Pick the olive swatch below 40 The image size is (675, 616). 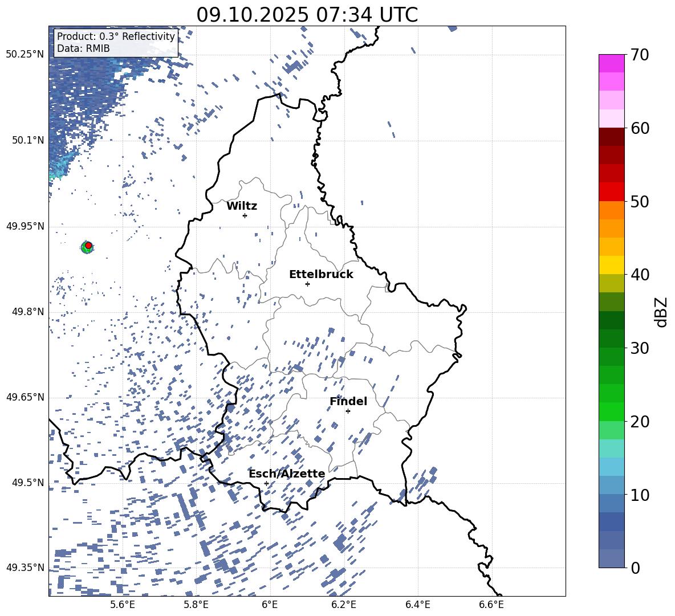[611, 284]
